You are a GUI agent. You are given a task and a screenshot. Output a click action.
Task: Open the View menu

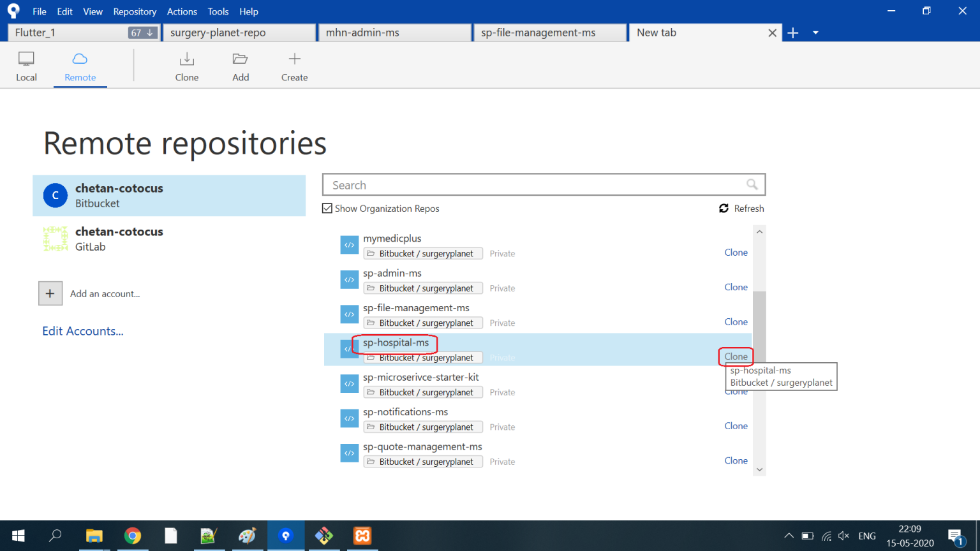pos(93,11)
